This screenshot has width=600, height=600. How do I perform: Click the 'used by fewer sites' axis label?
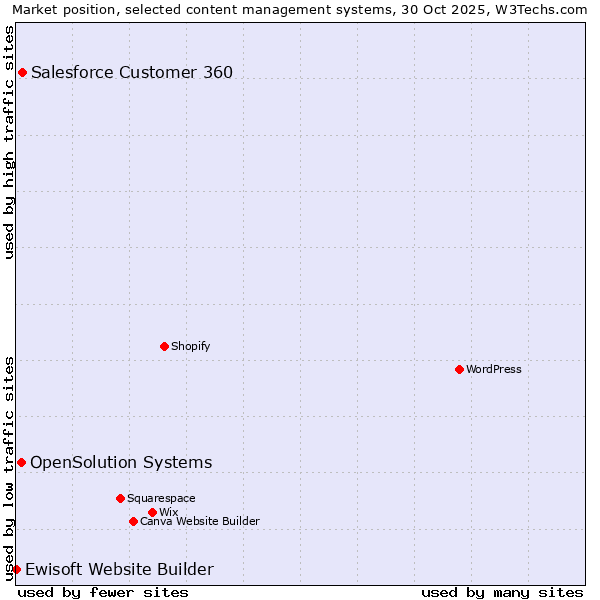pyautogui.click(x=103, y=592)
